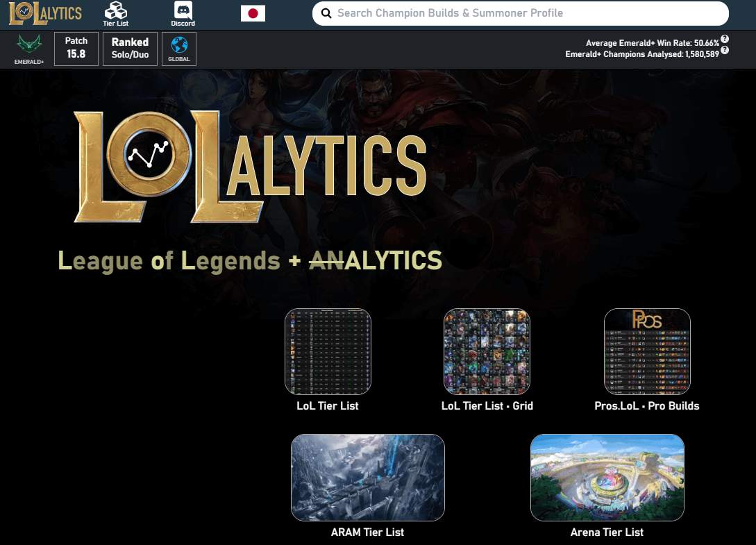Open the Arena Tier List thumbnail
This screenshot has width=756, height=545.
607,478
